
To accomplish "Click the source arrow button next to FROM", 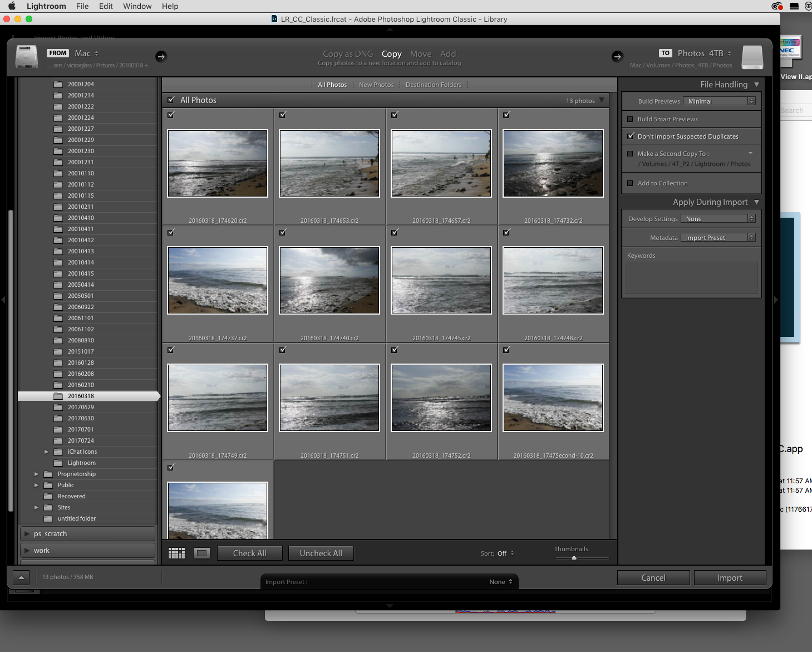I will coord(161,56).
